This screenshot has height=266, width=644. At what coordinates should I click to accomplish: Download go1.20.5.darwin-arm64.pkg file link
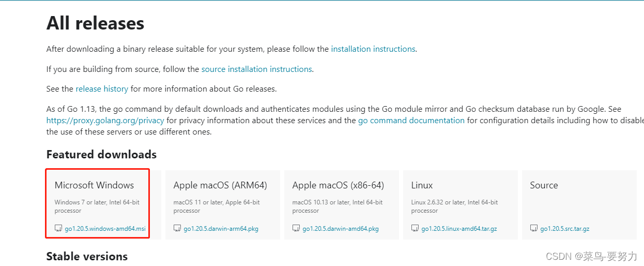click(x=221, y=228)
